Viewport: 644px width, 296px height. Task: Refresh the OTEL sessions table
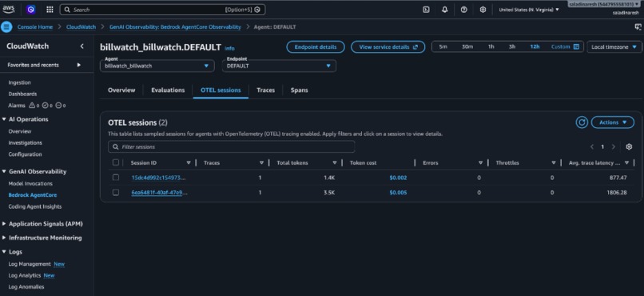[582, 122]
